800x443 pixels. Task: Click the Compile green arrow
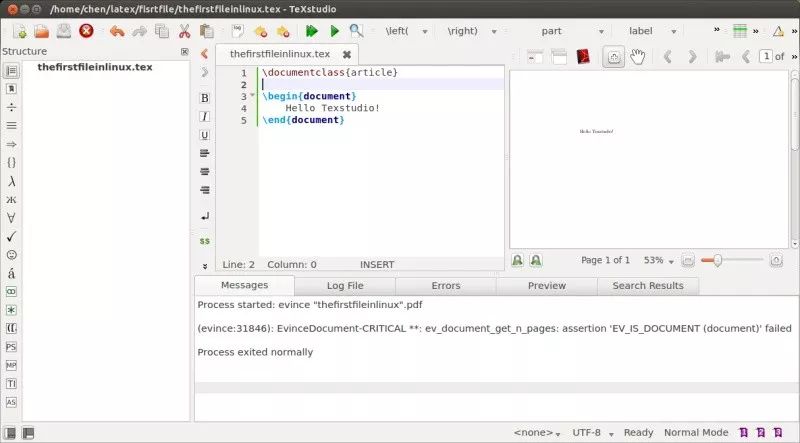pos(335,31)
